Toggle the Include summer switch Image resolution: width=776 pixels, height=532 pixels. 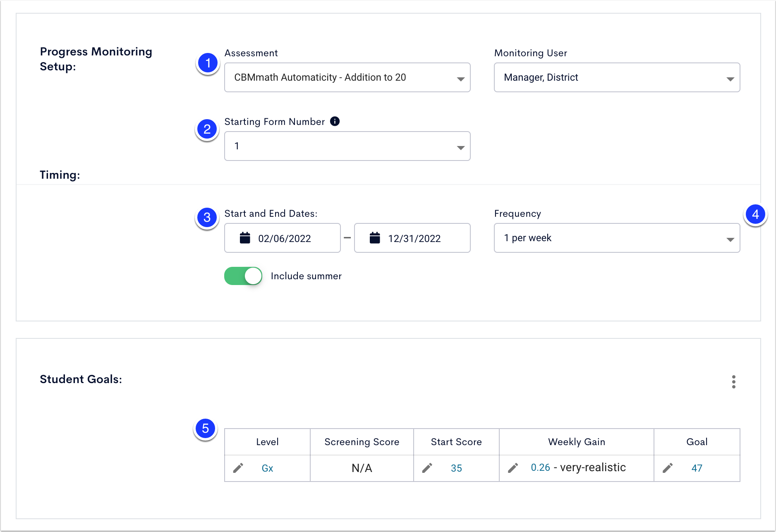(243, 276)
